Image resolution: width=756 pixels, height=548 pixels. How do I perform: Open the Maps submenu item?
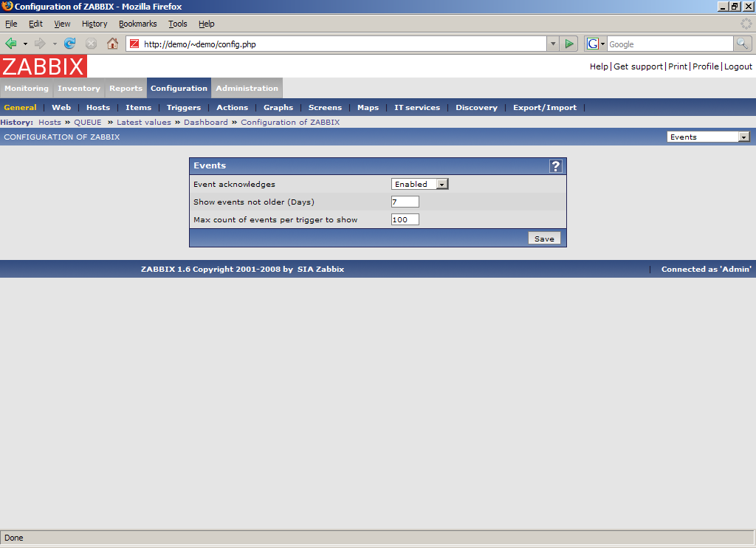click(x=368, y=108)
